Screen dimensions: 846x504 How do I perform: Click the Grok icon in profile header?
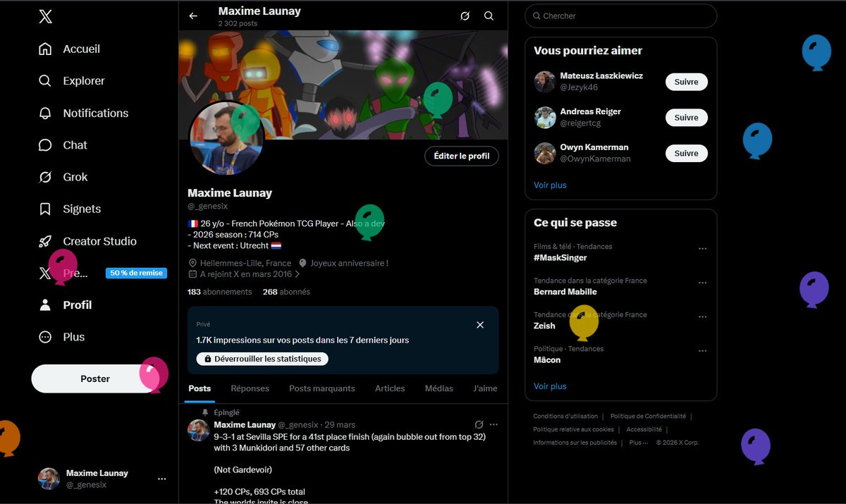[x=465, y=16]
